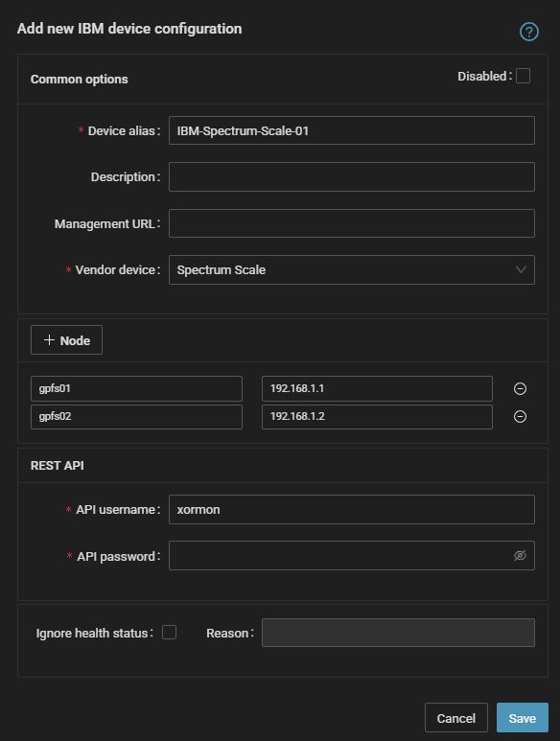Edit the 192.168.1.1 address field
The width and height of the screenshot is (560, 741).
tap(377, 388)
